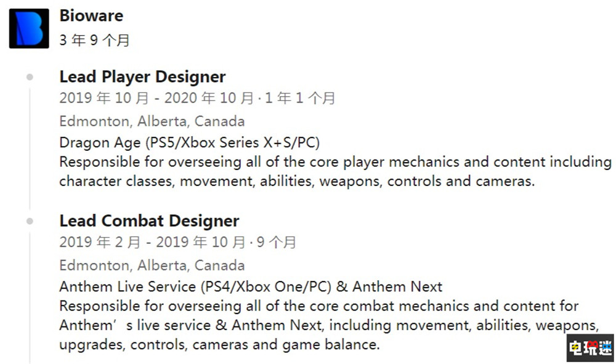
Task: Click the 1 年 1 个月 duration label
Action: 299,98
